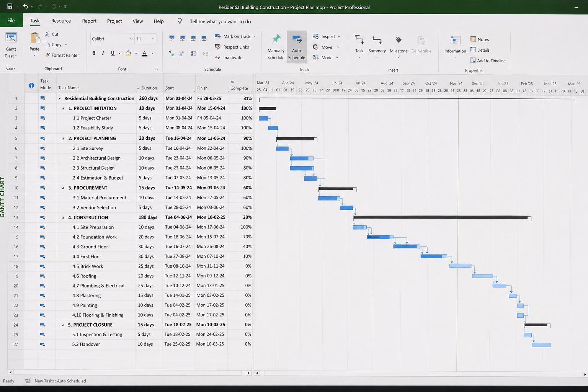Toggle Underline formatting
The image size is (588, 392).
coord(113,53)
